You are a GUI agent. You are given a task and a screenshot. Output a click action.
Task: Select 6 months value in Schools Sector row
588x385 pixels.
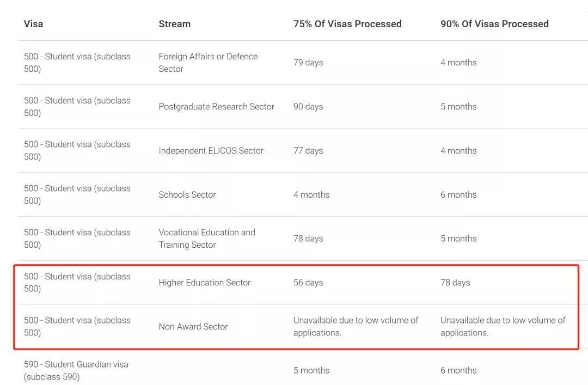[x=458, y=195]
